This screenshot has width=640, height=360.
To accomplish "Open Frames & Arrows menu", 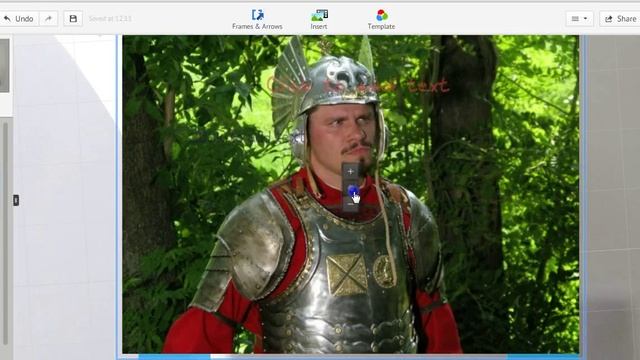I will click(257, 20).
